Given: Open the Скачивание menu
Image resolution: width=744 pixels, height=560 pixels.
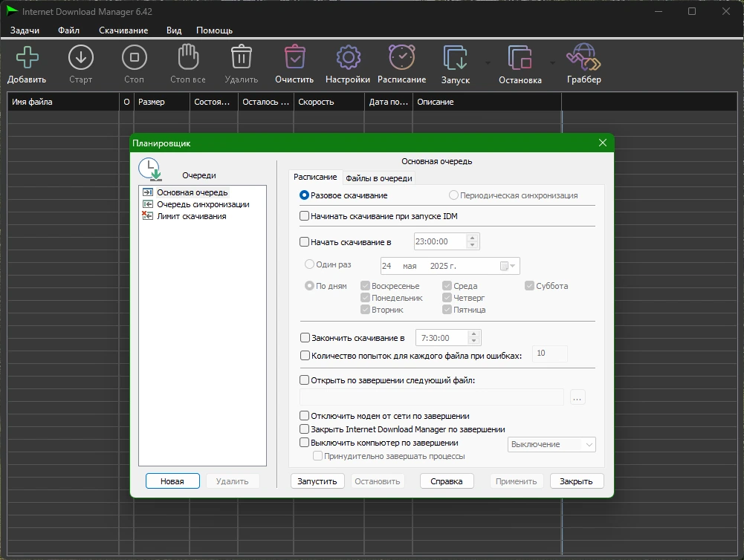Looking at the screenshot, I should [123, 30].
